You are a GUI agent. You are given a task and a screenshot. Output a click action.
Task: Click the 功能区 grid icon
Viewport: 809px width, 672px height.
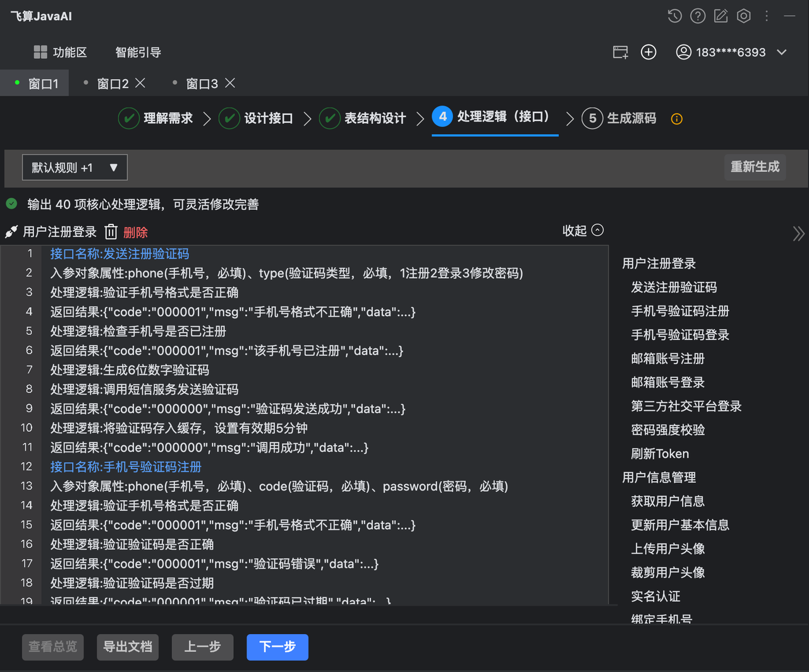40,52
